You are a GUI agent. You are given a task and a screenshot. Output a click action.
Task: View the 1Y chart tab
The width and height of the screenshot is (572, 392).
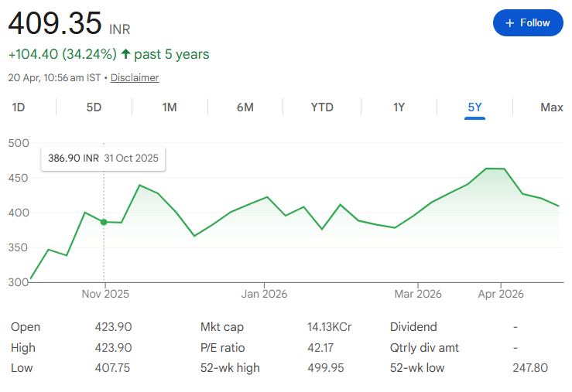399,107
